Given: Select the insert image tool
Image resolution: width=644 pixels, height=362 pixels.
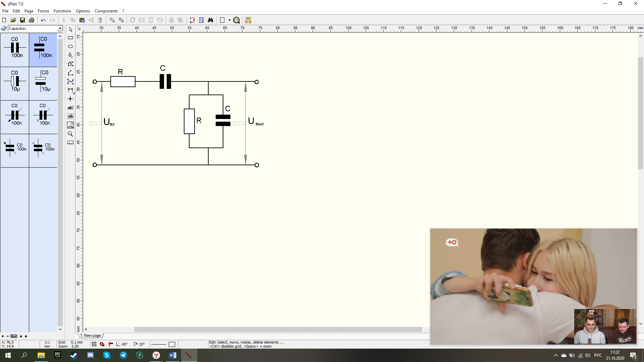Looking at the screenshot, I should tap(70, 125).
